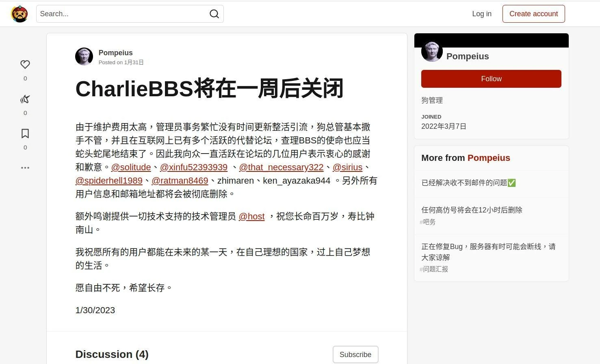
Task: Click the #问题汇报 tag
Action: (434, 269)
